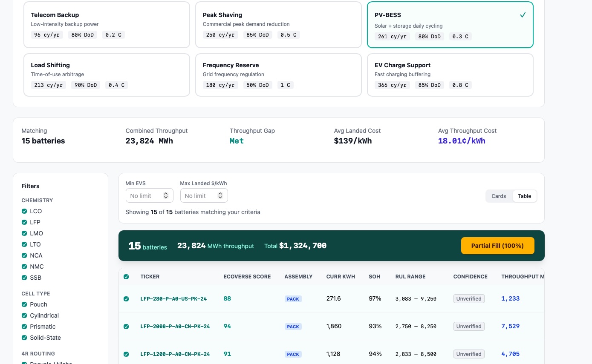592x364 pixels.
Task: Click the Unverified badge on the first row
Action: click(469, 298)
